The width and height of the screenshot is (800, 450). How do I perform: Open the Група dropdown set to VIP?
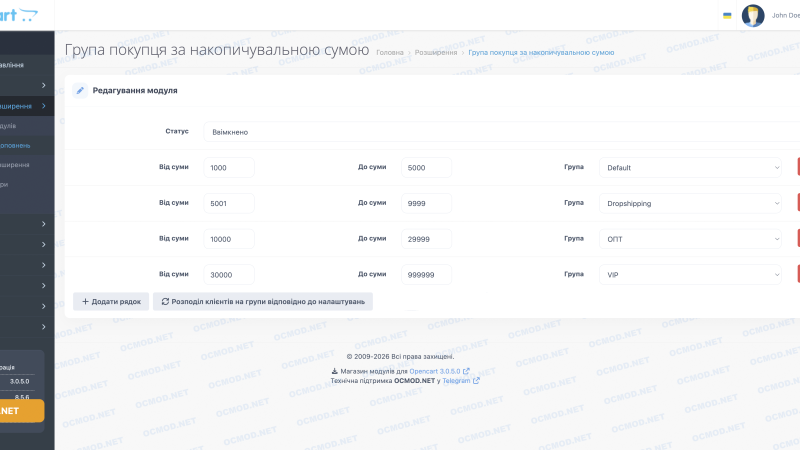(x=690, y=274)
